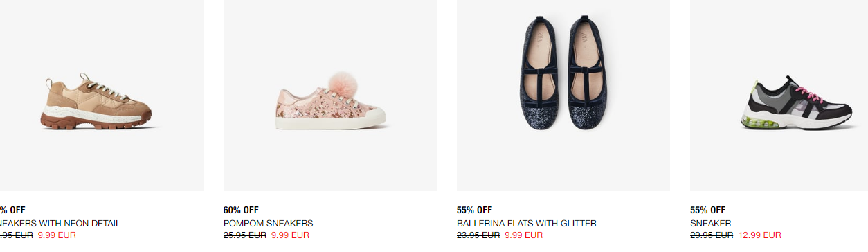The height and width of the screenshot is (252, 868).
Task: Click % OFF label above Neon Detail sneakers
Action: pos(12,210)
